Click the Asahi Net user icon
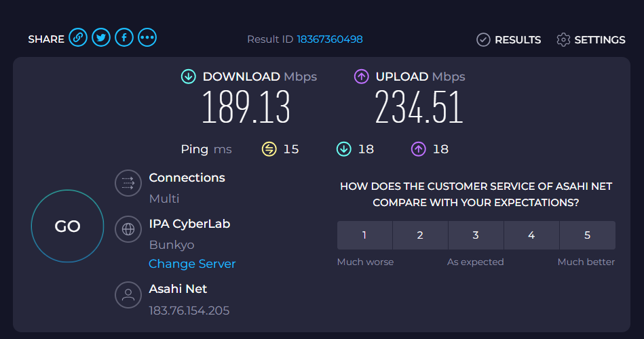 pyautogui.click(x=128, y=294)
